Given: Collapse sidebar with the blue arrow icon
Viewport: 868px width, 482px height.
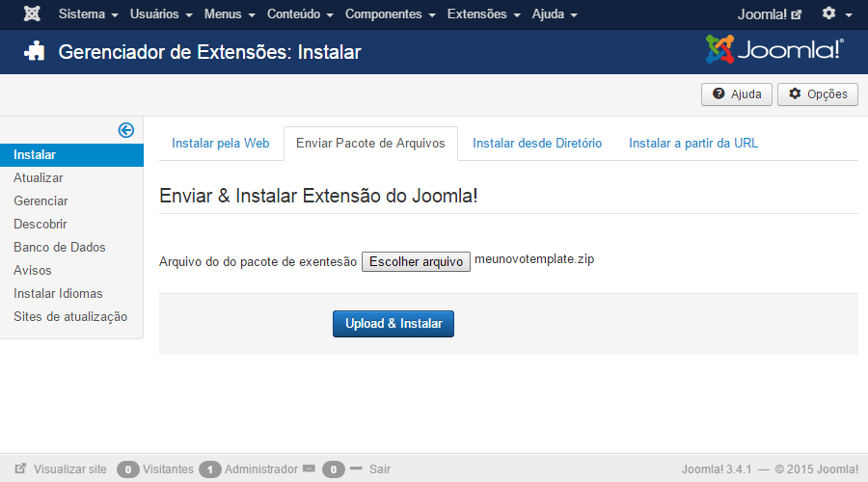Looking at the screenshot, I should click(126, 130).
